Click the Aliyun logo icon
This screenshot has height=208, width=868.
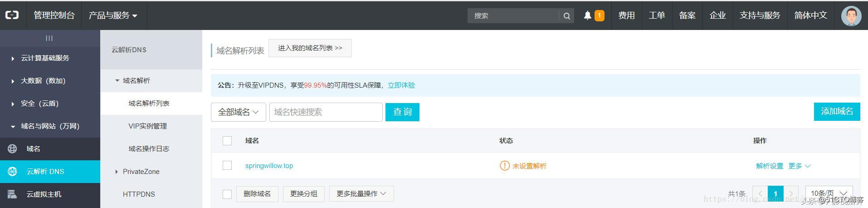click(x=12, y=15)
